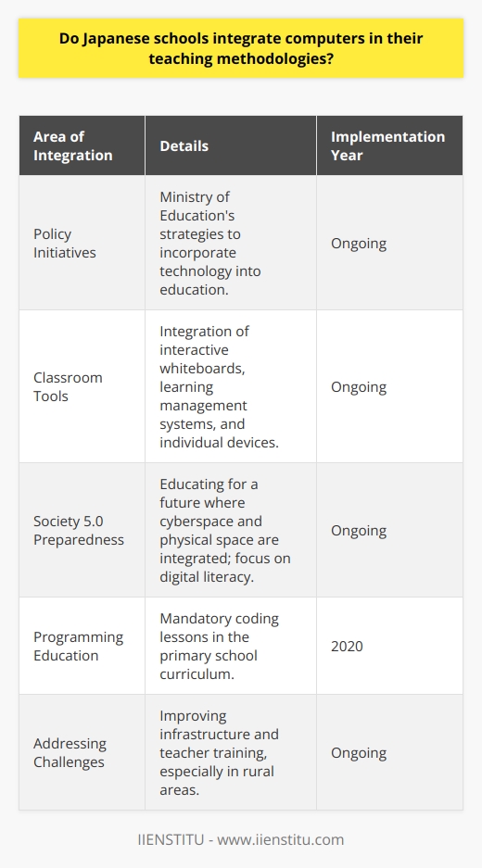
Task: Click the Ministry of Education's strategies details cell
Action: (231, 242)
